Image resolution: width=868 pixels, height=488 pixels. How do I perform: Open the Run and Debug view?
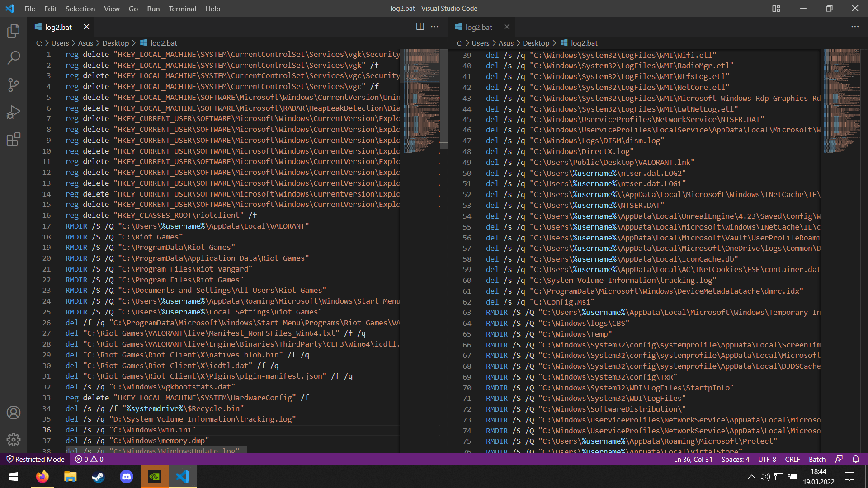14,112
